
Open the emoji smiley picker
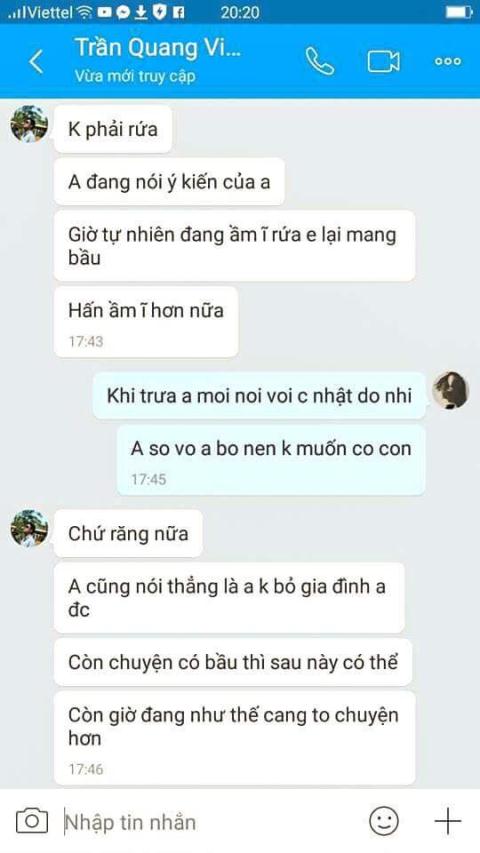[384, 820]
